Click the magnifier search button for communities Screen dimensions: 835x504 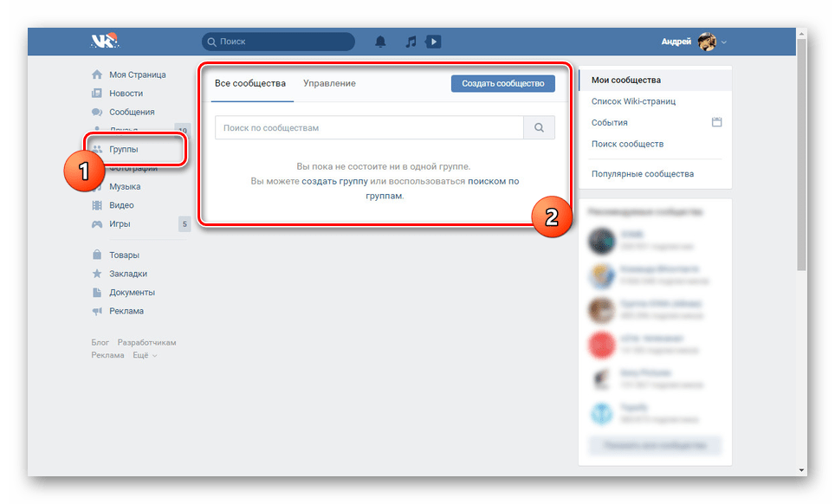point(539,127)
